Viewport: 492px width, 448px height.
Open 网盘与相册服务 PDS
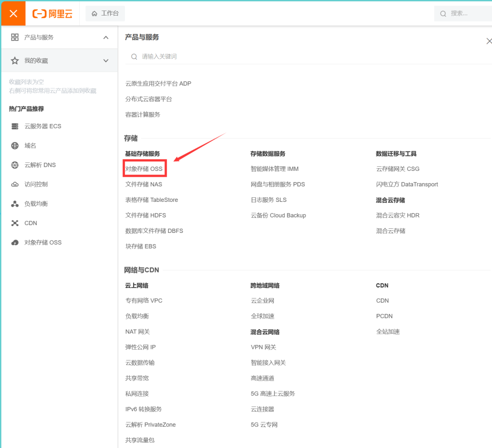coord(278,184)
